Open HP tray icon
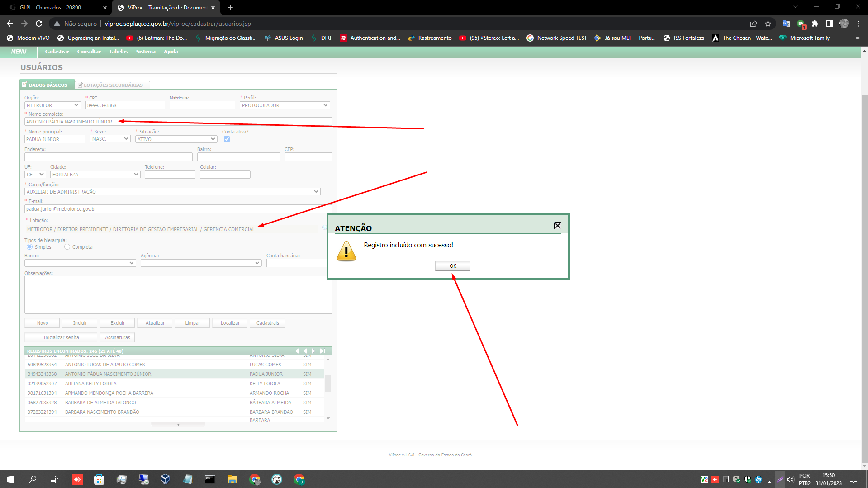The image size is (868, 488). tap(759, 479)
